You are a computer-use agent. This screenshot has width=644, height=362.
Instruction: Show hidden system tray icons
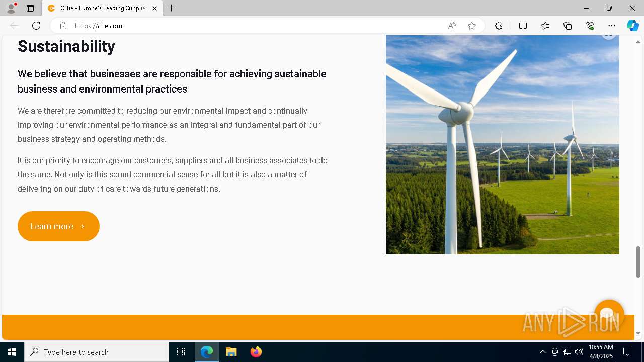coord(542,352)
